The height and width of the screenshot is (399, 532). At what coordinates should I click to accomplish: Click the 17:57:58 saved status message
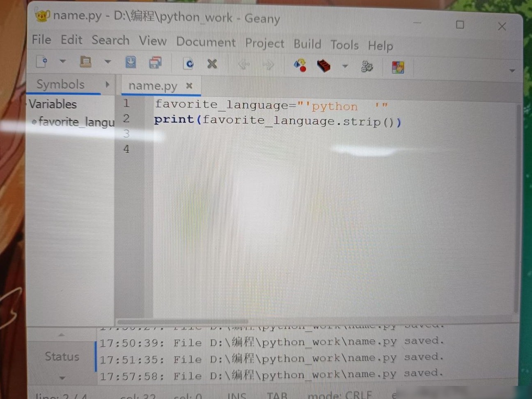272,375
